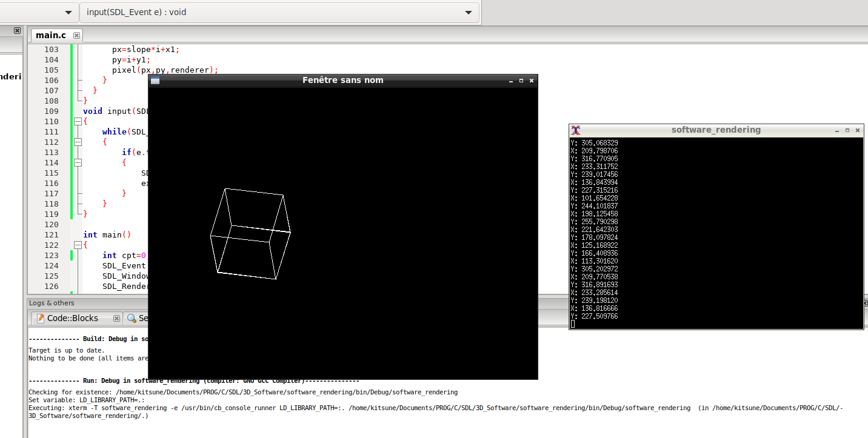868x438 pixels.
Task: Close the Code::Blocks log tab
Action: coord(116,318)
